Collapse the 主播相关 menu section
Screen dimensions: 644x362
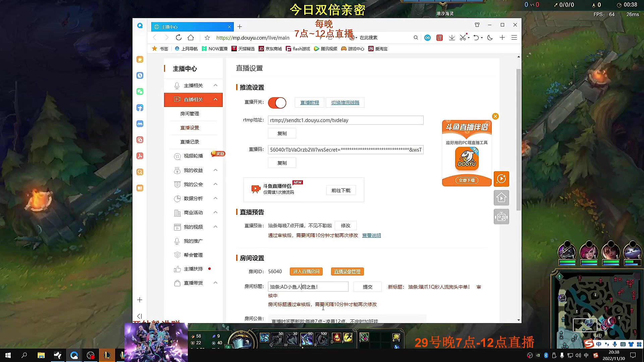(x=215, y=85)
